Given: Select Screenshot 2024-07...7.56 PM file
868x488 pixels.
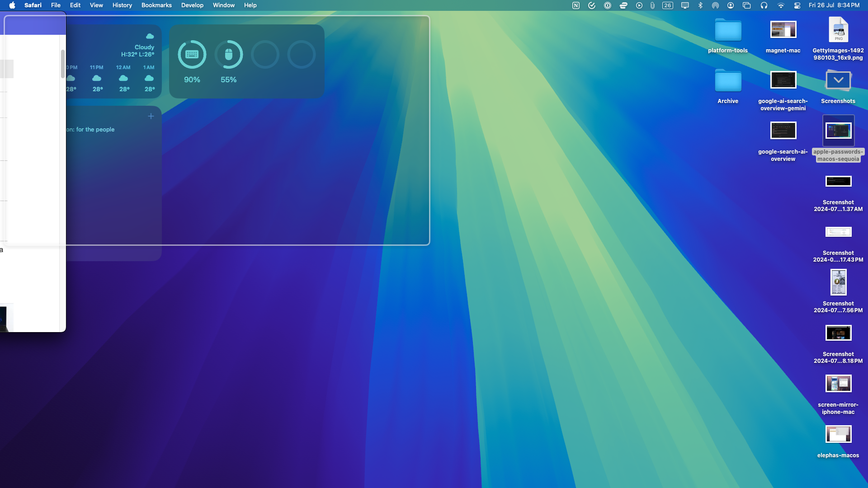Looking at the screenshot, I should (838, 282).
